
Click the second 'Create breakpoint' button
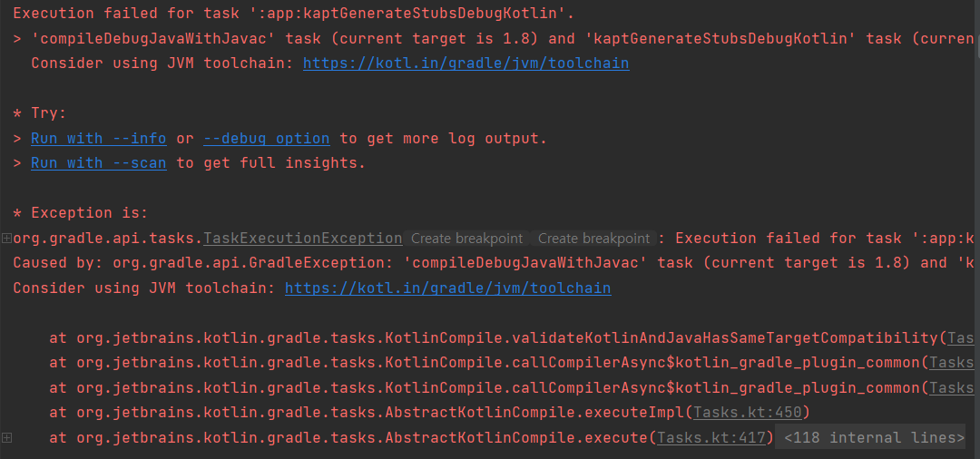click(593, 238)
